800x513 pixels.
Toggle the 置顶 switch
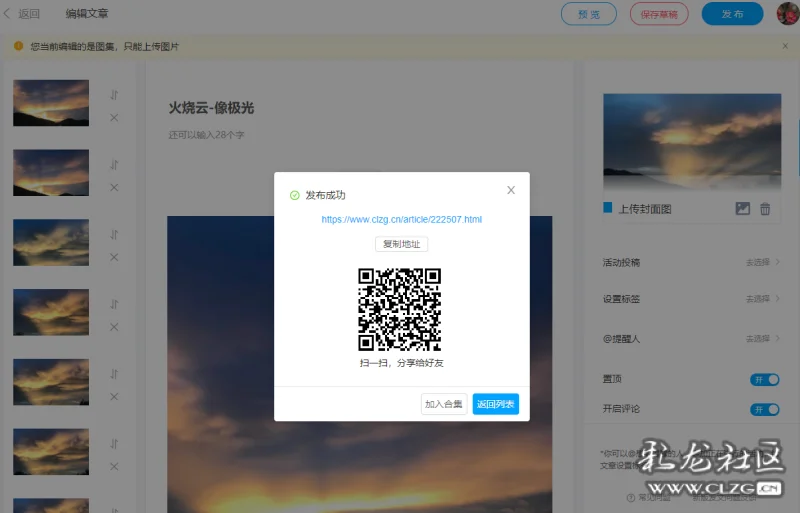[764, 379]
